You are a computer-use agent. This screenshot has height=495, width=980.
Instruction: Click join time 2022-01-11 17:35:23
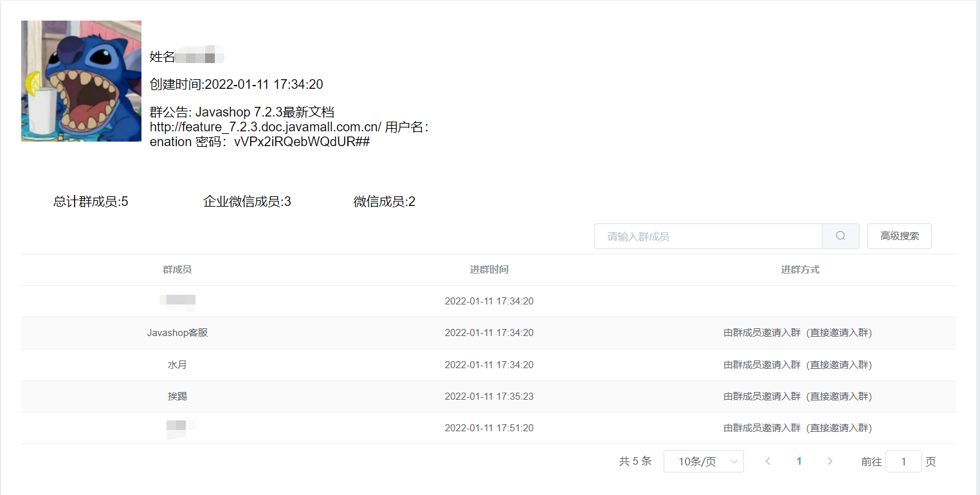(x=489, y=396)
